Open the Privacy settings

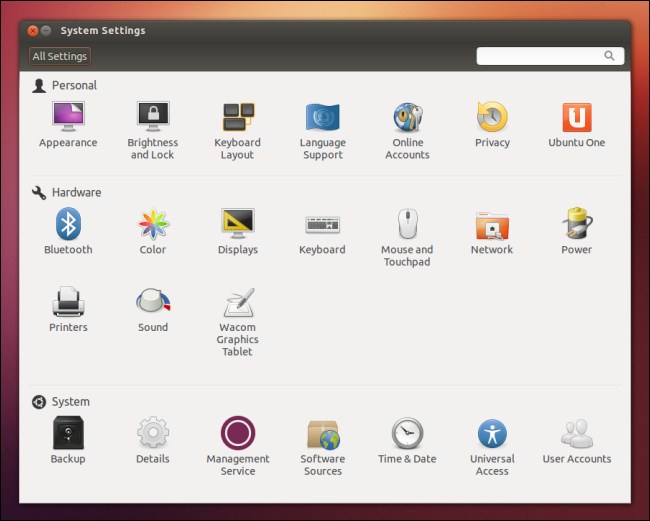pos(492,124)
